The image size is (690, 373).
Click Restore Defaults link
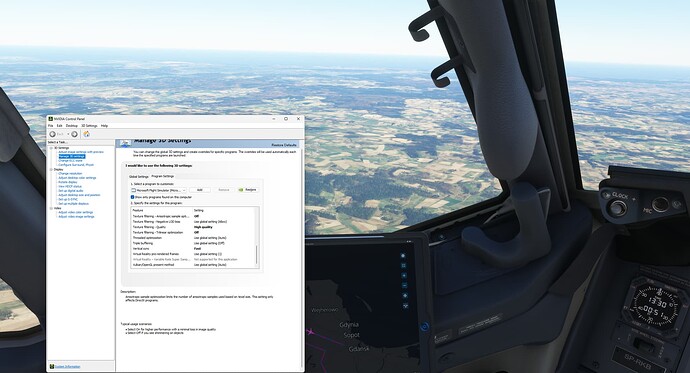(x=284, y=145)
